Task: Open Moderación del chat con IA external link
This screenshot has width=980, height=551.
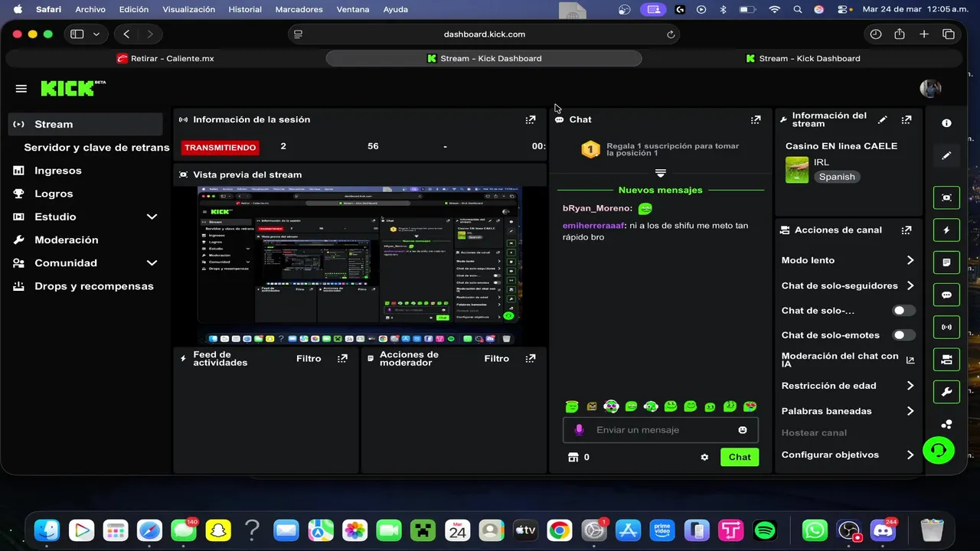Action: 910,360
